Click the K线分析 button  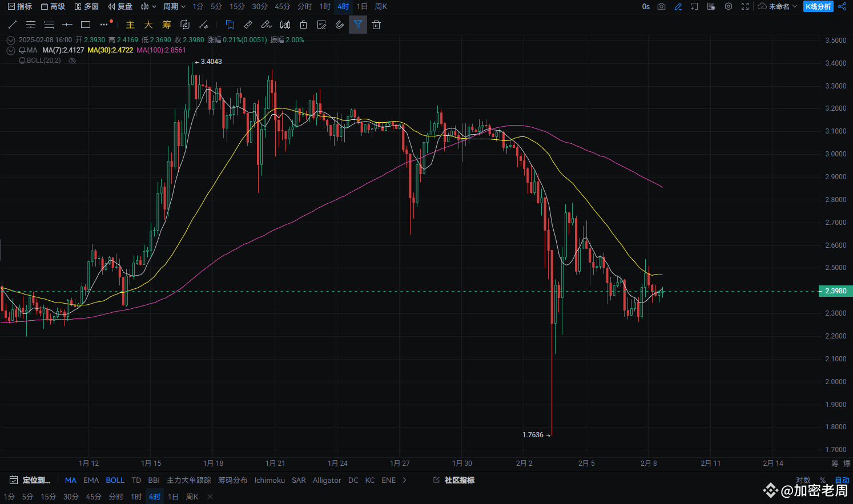[x=819, y=7]
